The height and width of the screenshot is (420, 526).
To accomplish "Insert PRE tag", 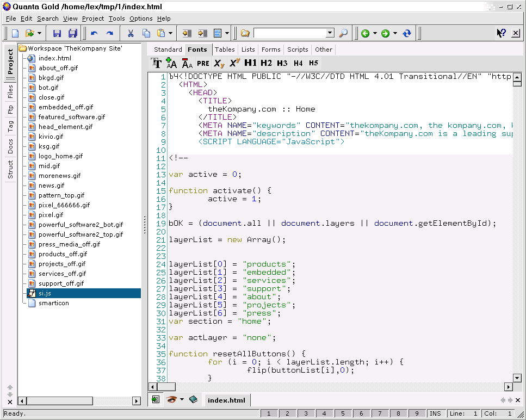I will 203,63.
